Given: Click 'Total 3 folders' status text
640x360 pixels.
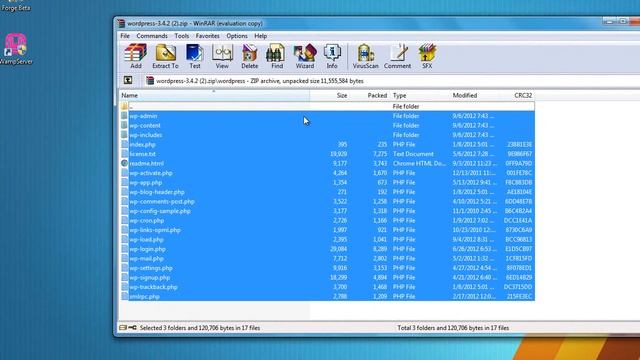Looking at the screenshot, I should [x=453, y=328].
